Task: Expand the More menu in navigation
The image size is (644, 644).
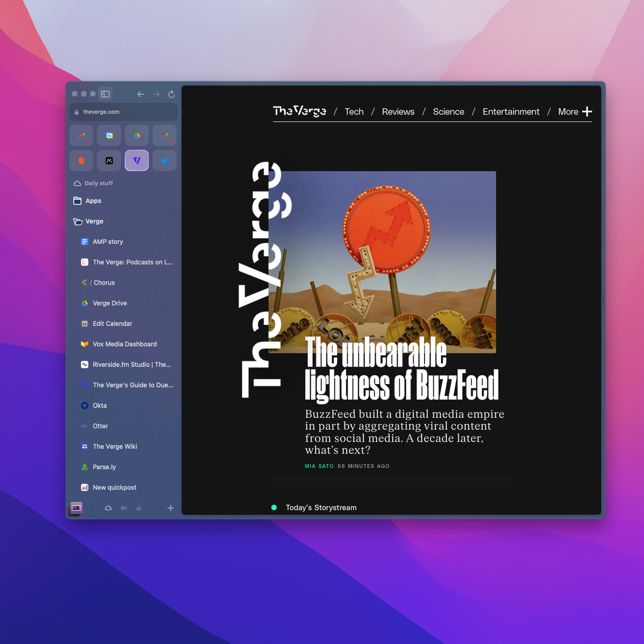Action: click(575, 112)
